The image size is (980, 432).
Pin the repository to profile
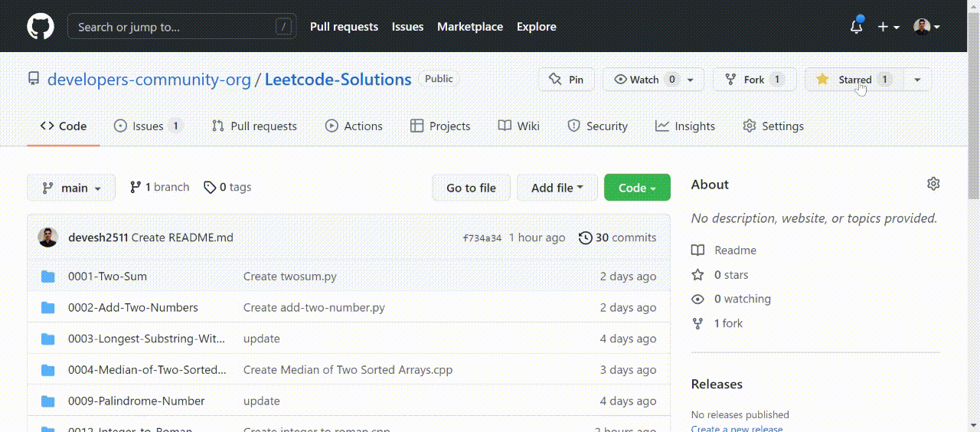(x=567, y=80)
